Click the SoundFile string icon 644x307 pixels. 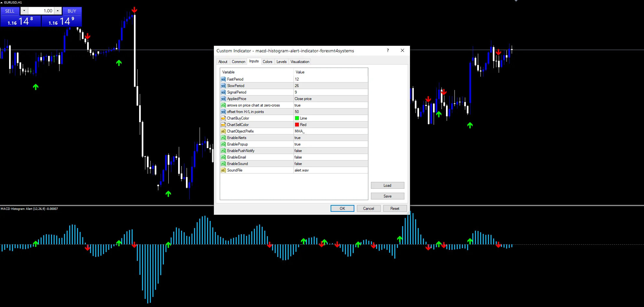pos(223,170)
